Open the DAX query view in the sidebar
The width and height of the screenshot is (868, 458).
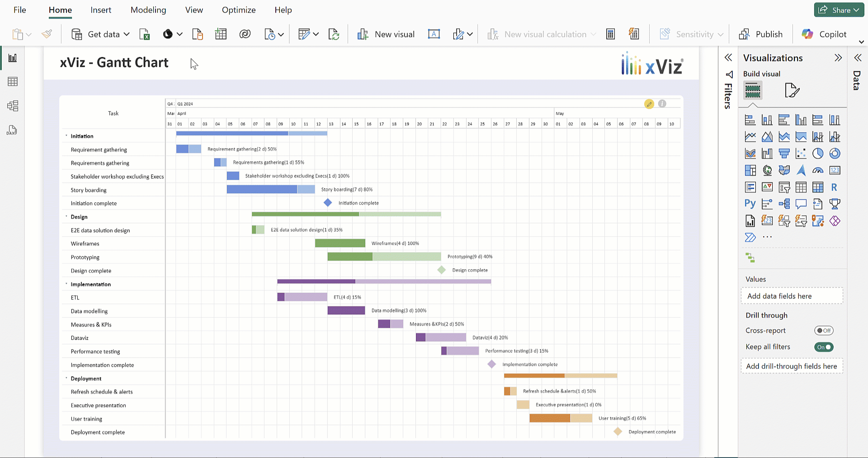click(x=12, y=131)
